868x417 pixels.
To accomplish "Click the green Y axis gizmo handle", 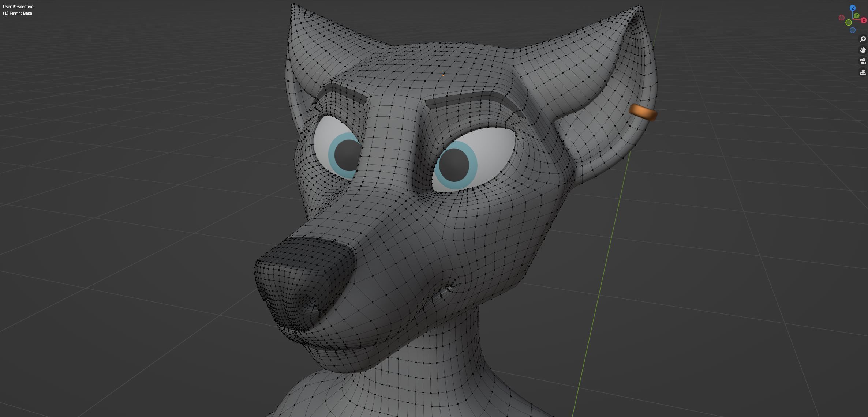I will (x=856, y=16).
